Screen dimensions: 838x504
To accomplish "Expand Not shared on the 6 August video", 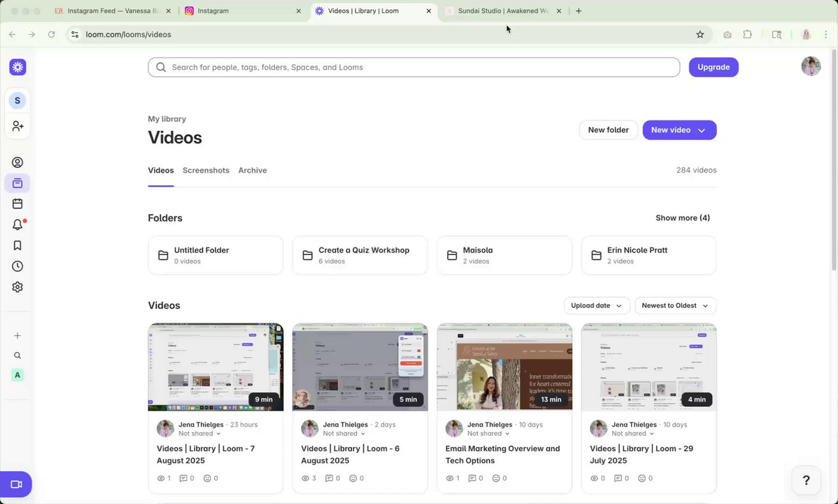I will click(344, 433).
